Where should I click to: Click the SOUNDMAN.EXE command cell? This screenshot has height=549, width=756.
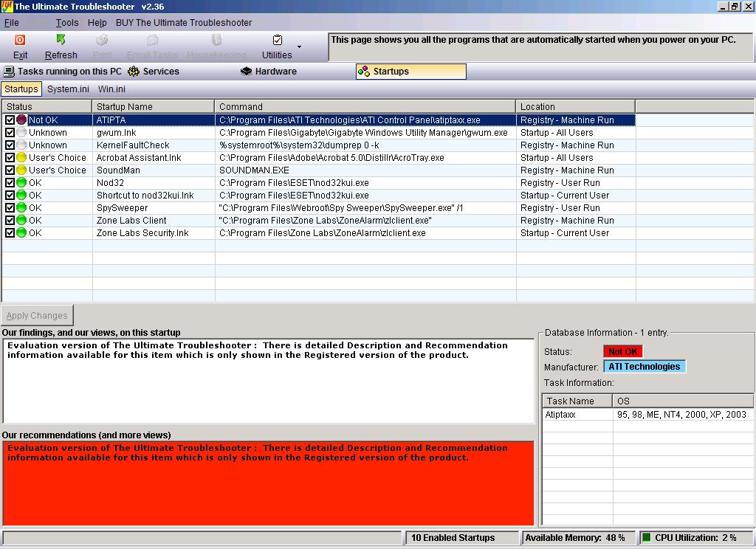pos(365,170)
